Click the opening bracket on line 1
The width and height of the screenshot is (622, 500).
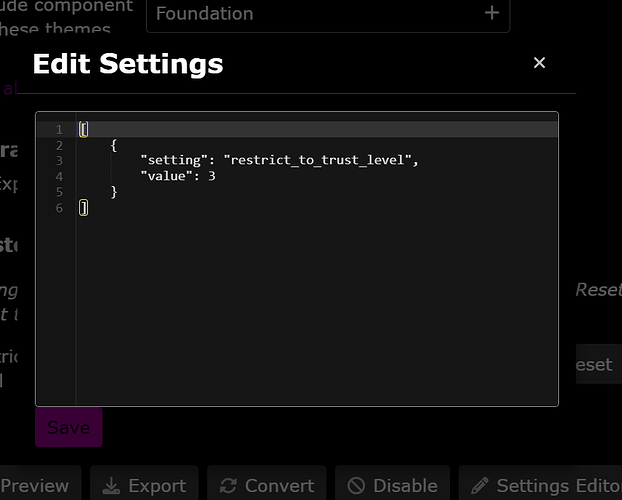click(83, 129)
